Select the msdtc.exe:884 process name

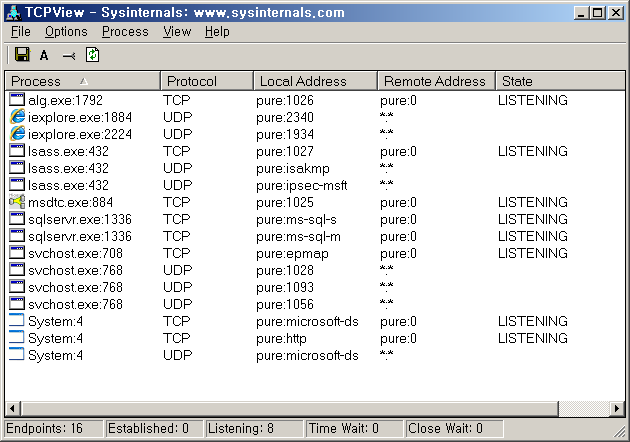pos(70,202)
